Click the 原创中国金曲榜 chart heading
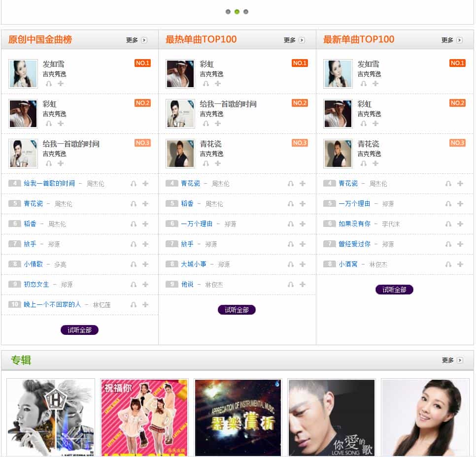This screenshot has width=476, height=457. [x=40, y=39]
